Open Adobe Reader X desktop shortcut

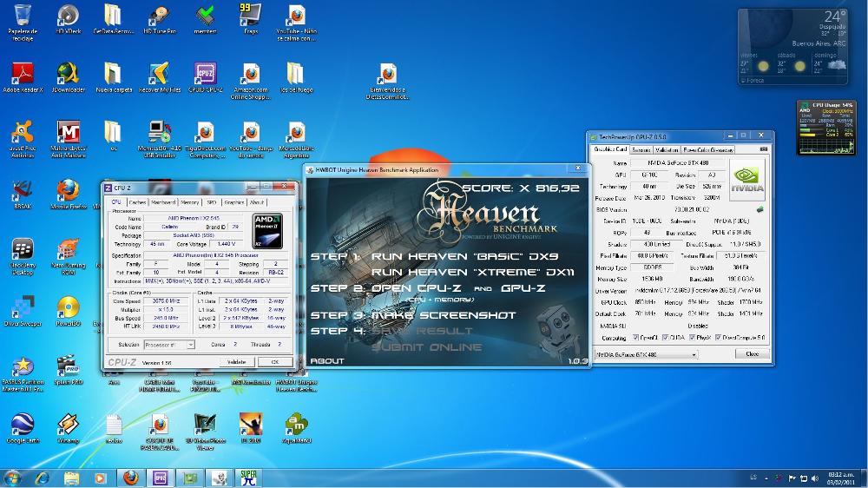click(x=23, y=77)
